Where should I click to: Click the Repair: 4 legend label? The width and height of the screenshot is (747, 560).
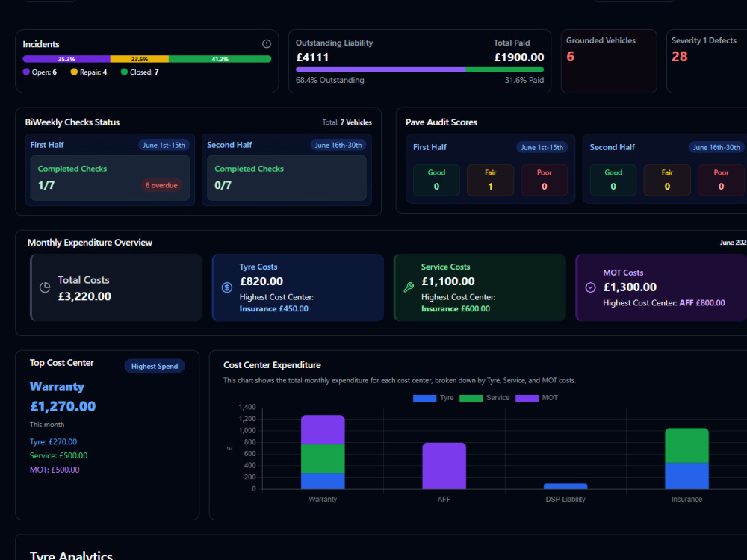point(89,72)
